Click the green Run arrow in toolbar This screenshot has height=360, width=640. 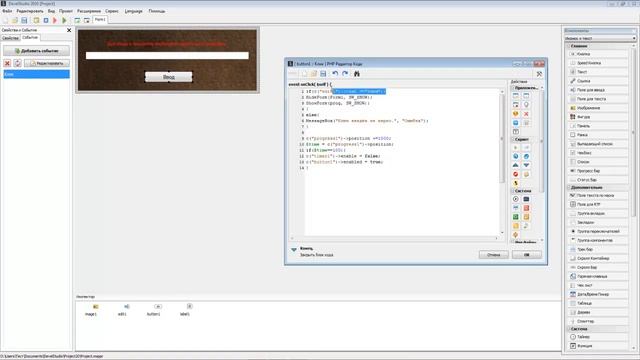pyautogui.click(x=64, y=20)
